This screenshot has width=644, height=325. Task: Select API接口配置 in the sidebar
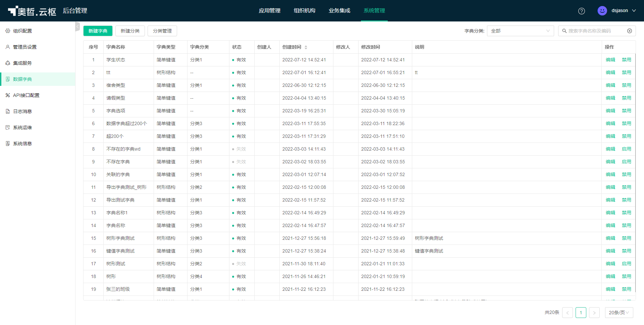point(38,95)
